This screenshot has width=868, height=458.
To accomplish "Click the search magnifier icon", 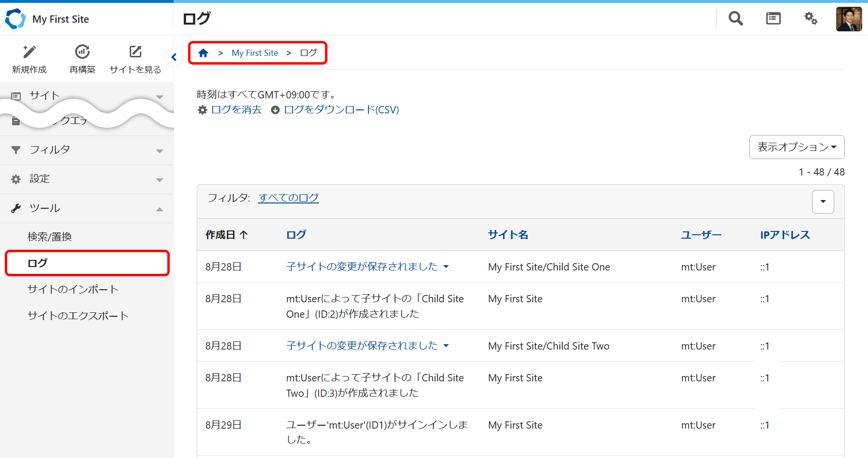I will 735,19.
